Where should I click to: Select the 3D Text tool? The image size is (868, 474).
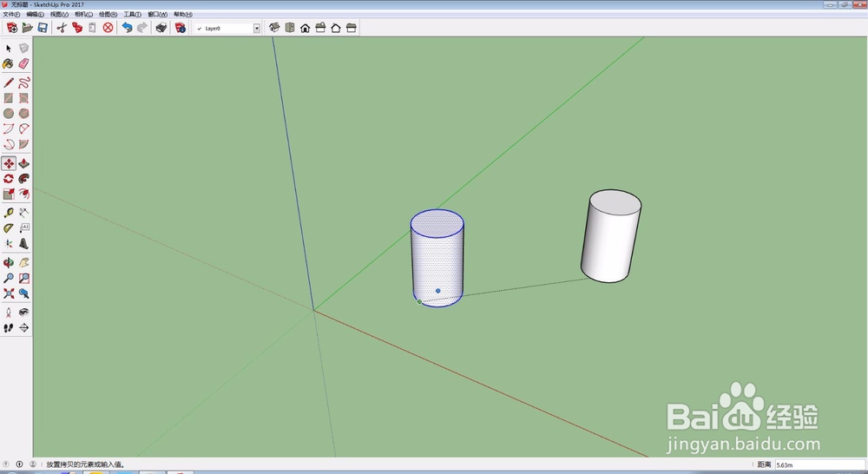[23, 244]
